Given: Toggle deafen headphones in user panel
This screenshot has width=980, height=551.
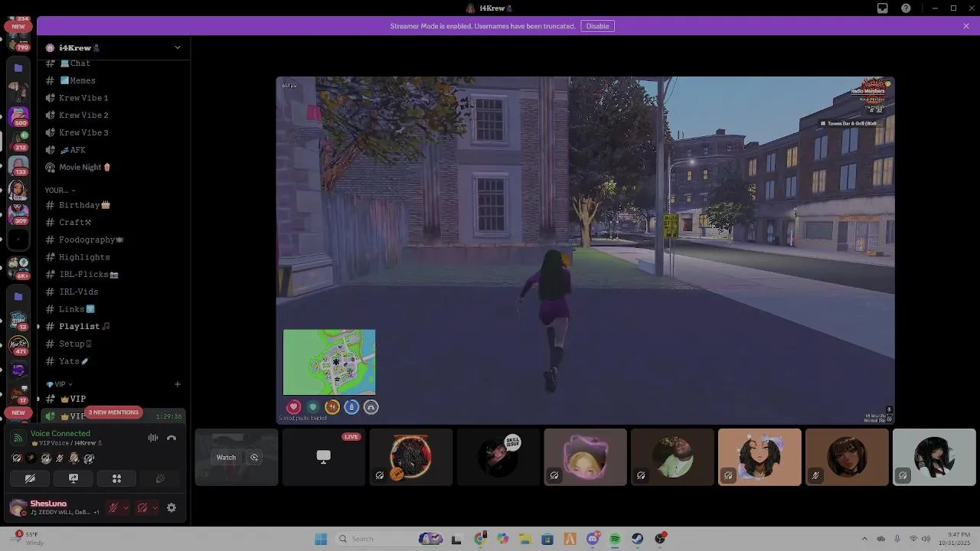Looking at the screenshot, I should [142, 507].
